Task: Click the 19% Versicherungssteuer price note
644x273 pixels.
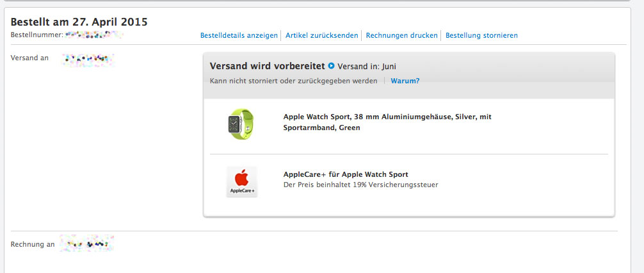Action: (360, 185)
